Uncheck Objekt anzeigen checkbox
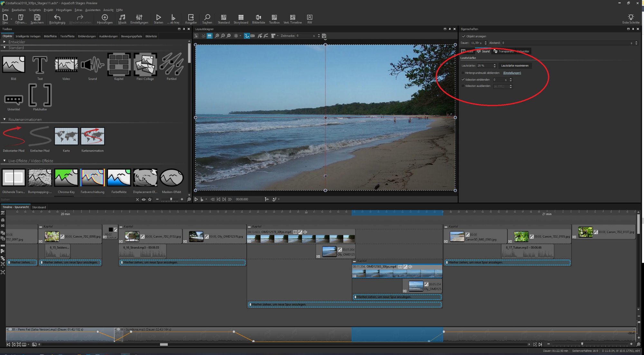Image resolution: width=644 pixels, height=355 pixels. click(x=463, y=36)
